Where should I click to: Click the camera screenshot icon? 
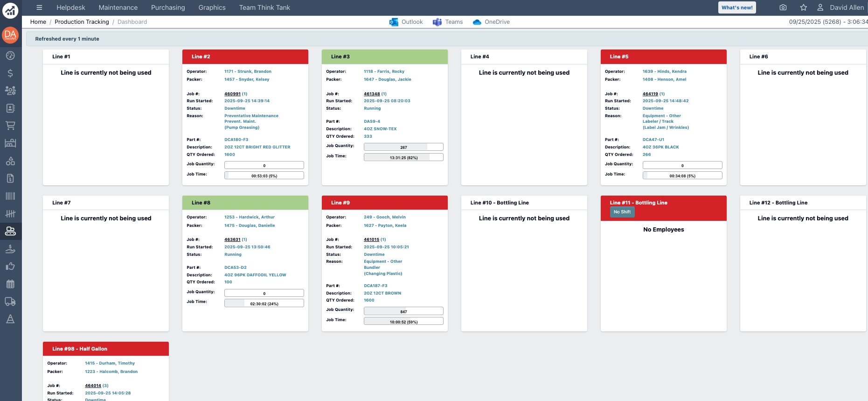pos(783,7)
